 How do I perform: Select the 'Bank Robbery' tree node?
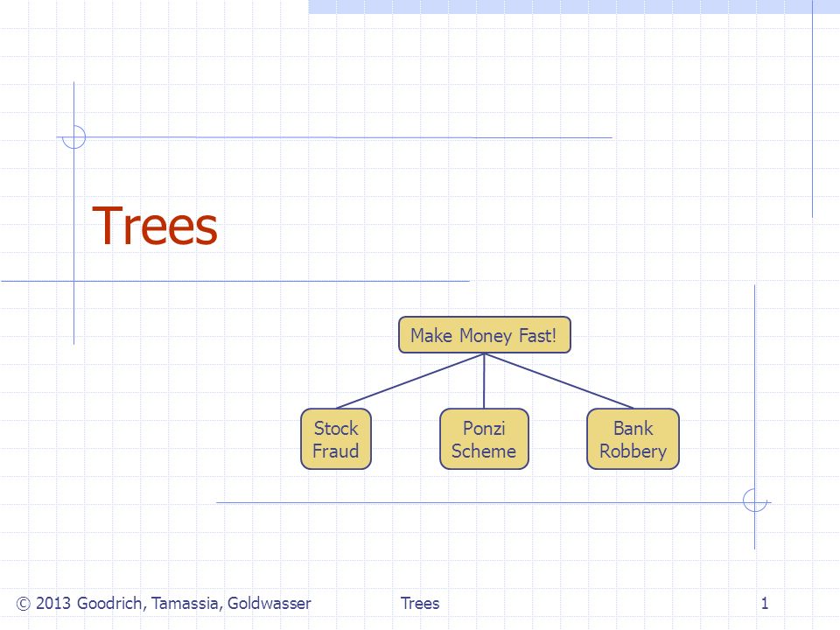[633, 439]
